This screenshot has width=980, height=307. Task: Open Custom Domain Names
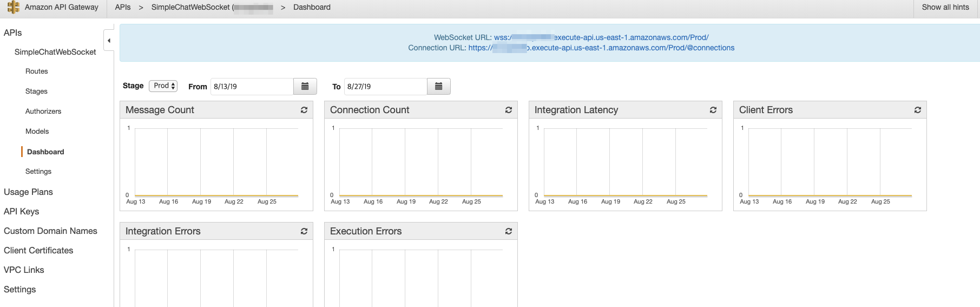pos(50,231)
